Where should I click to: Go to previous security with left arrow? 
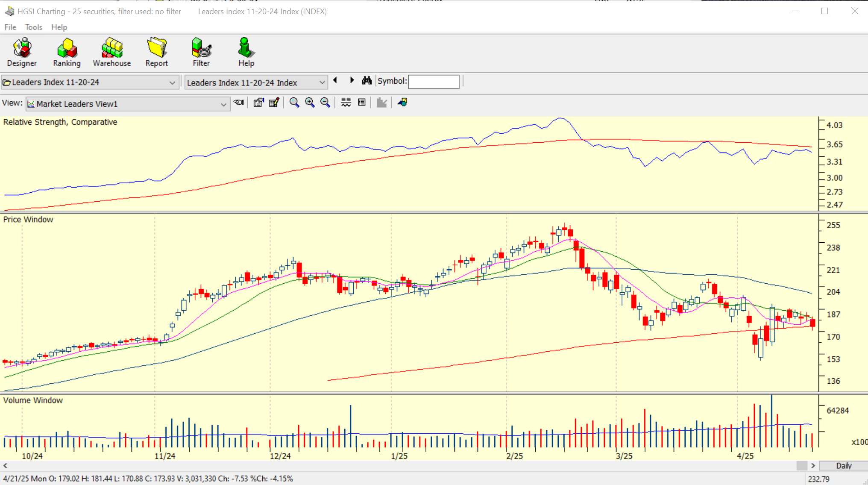click(x=335, y=80)
